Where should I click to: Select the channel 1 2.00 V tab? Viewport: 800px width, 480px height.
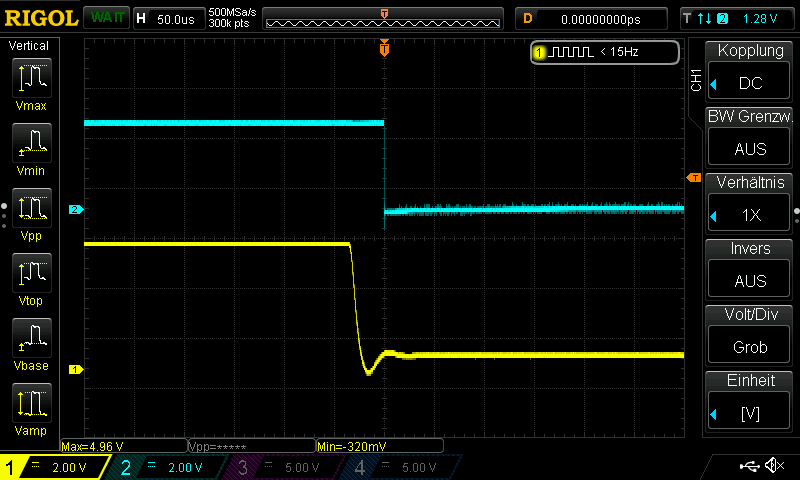54,467
